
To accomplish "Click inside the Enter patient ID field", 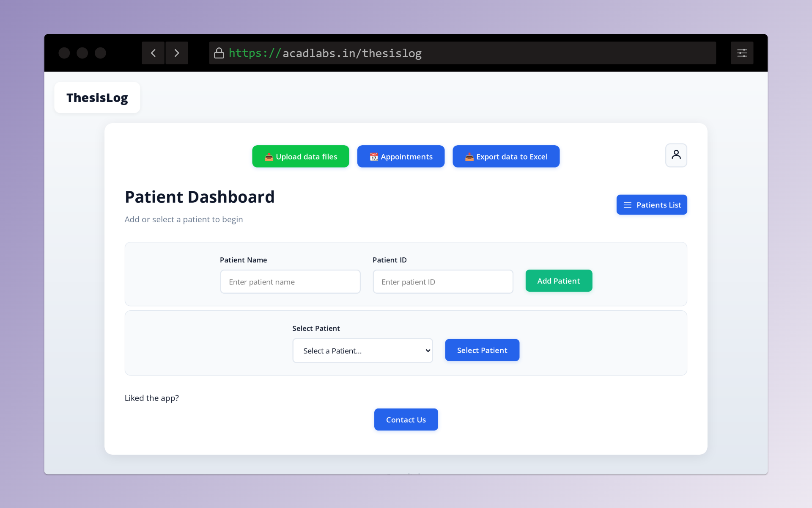I will [443, 282].
